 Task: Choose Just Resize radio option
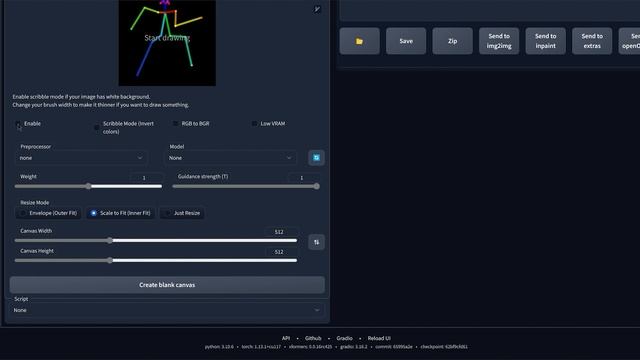pyautogui.click(x=182, y=213)
